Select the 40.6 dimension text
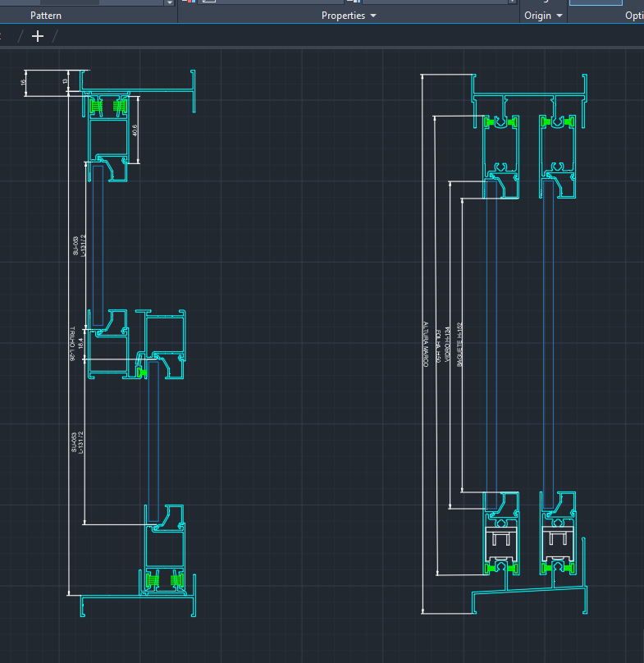This screenshot has height=663, width=644. pos(135,130)
